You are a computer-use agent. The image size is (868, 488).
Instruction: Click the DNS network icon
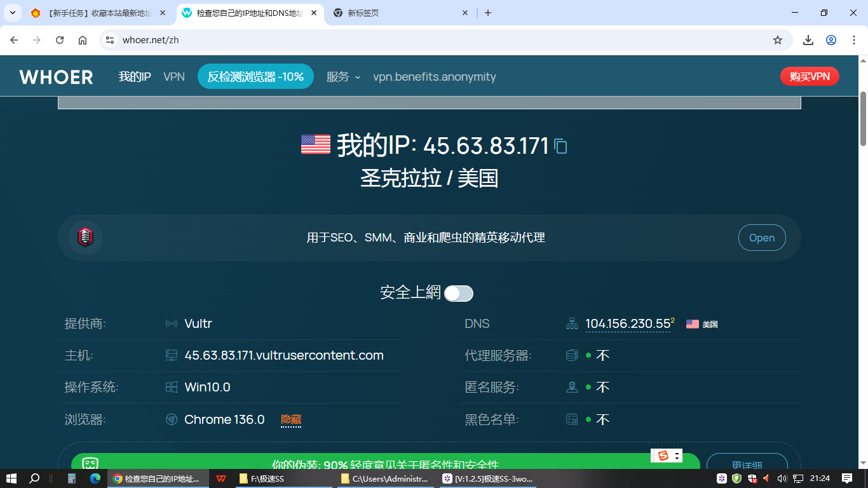pos(572,323)
